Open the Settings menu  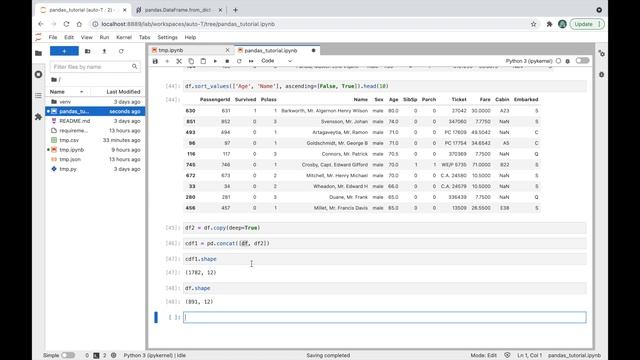[167, 37]
